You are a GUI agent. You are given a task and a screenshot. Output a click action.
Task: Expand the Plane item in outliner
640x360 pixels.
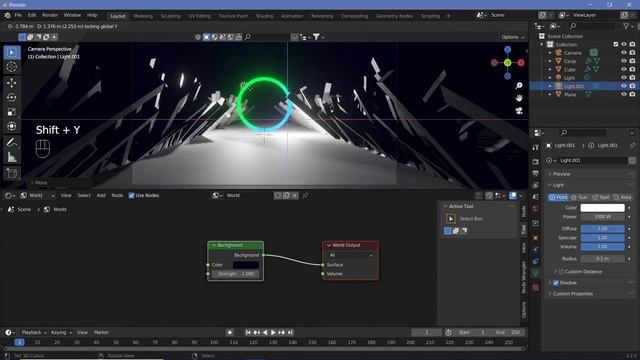(550, 94)
